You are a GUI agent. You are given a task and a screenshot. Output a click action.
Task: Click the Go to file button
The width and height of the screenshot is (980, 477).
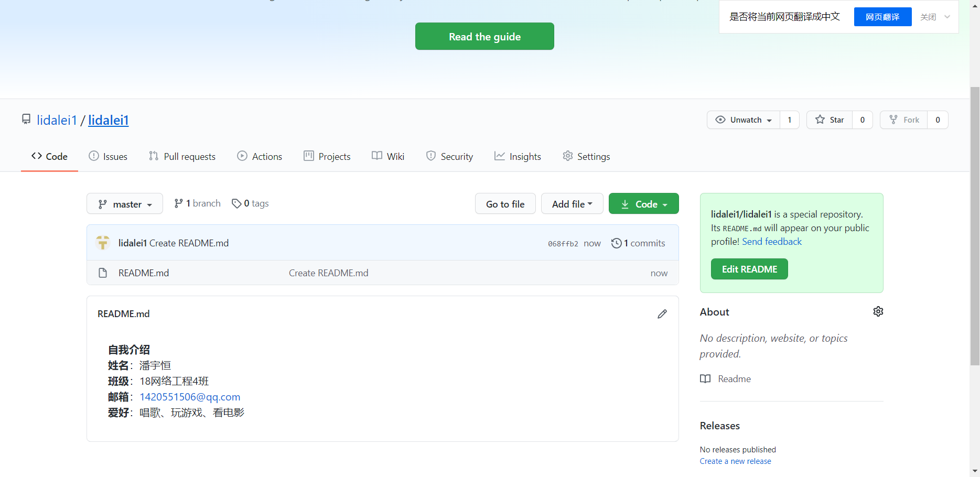pyautogui.click(x=505, y=203)
